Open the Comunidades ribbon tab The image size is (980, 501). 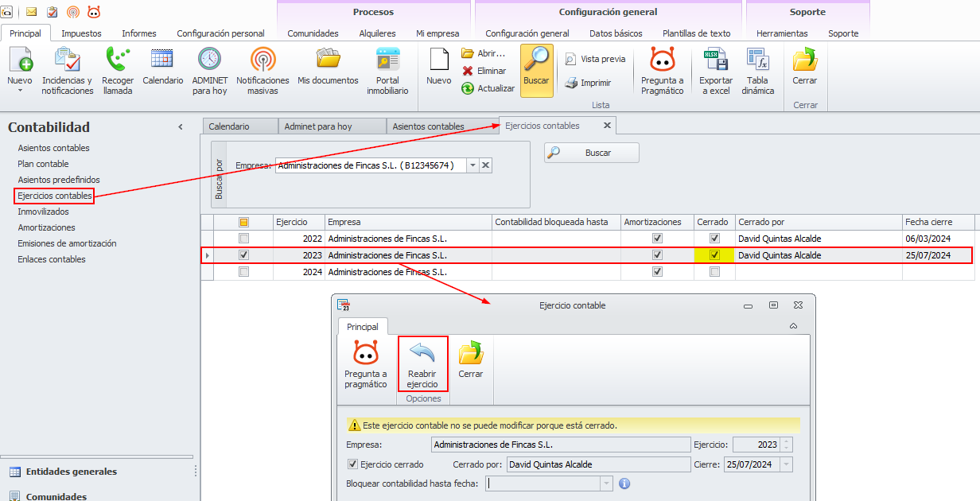click(313, 33)
